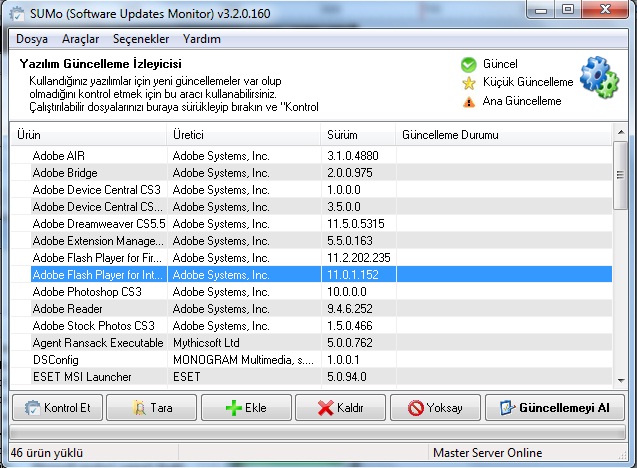Click the MONOGRAM Multimedia producer cell

(243, 360)
